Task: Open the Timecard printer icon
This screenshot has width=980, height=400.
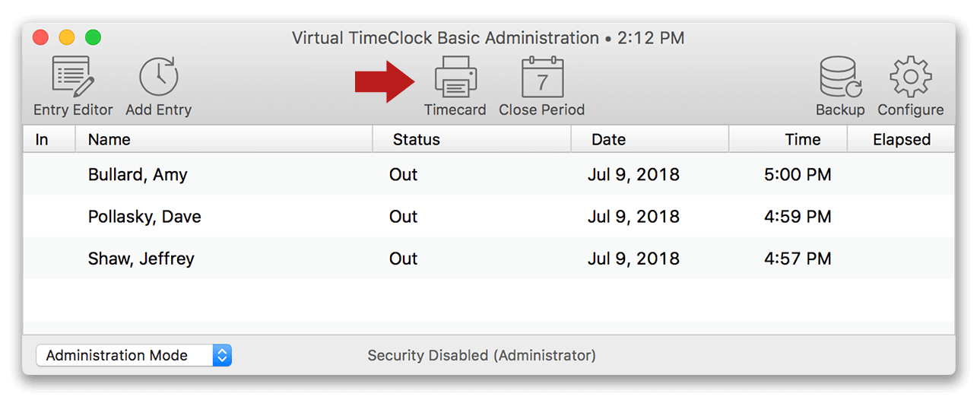Action: pos(455,78)
